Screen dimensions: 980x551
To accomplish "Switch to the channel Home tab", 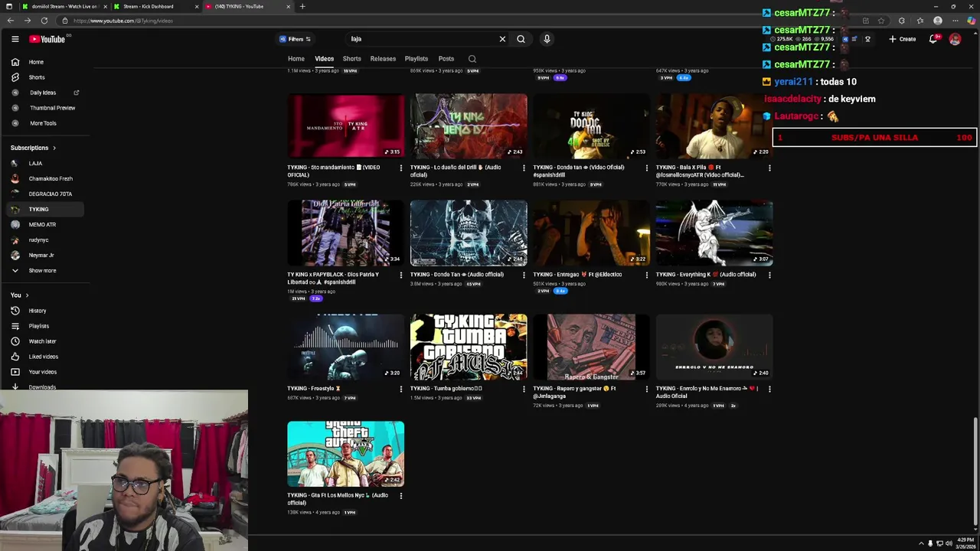I will pyautogui.click(x=296, y=59).
